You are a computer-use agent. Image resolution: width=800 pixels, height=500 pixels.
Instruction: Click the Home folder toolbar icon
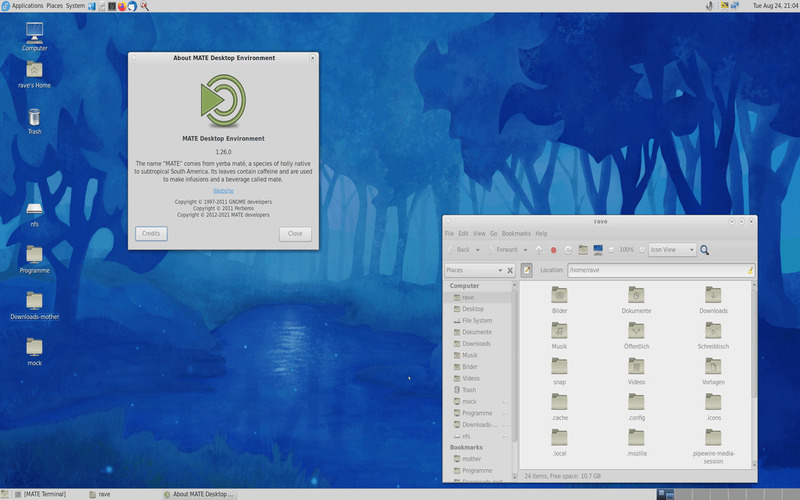(583, 250)
